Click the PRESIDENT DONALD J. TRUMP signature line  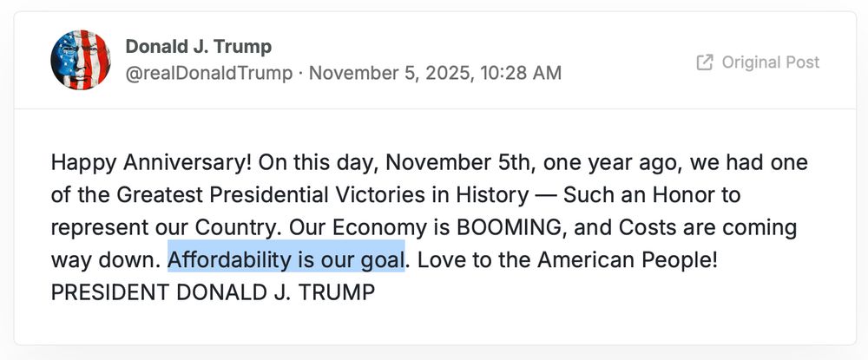pyautogui.click(x=213, y=292)
